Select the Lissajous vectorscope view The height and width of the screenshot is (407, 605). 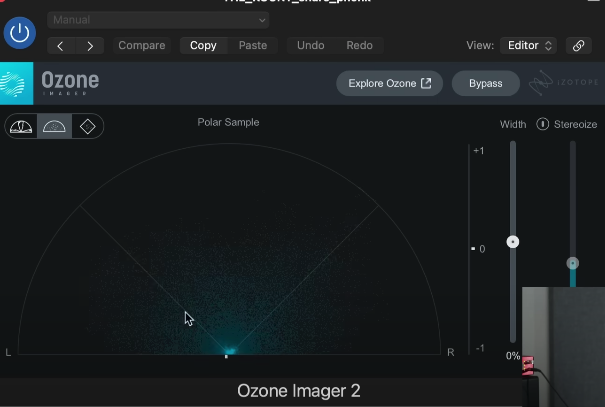click(x=88, y=126)
